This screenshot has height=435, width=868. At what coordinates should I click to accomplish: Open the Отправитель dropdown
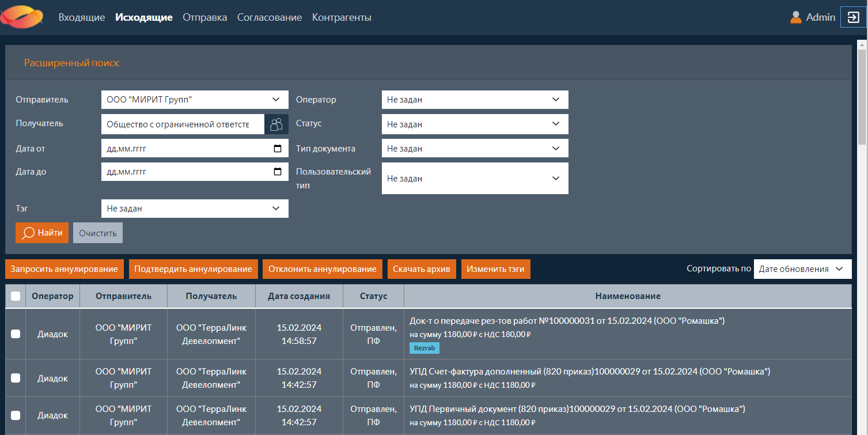point(195,100)
